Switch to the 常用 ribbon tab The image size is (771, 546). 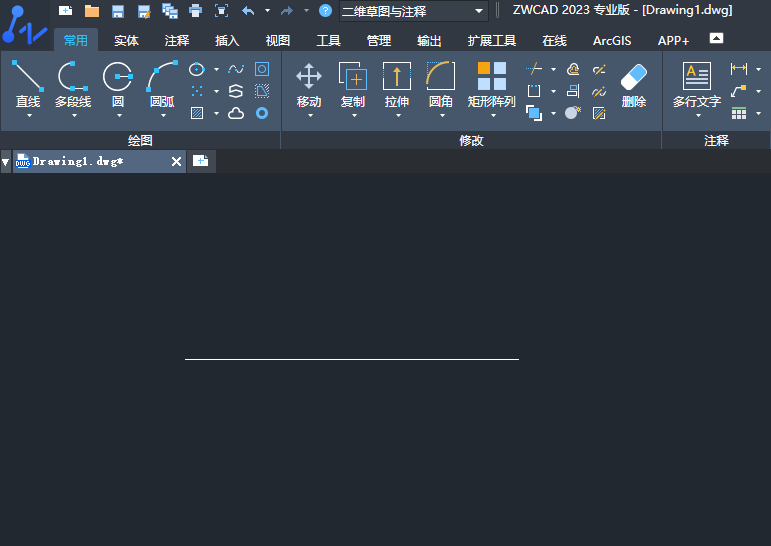point(76,40)
